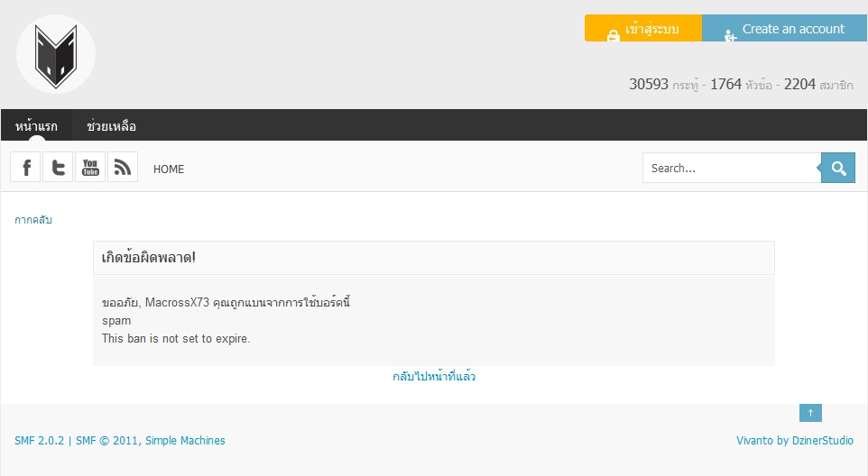The height and width of the screenshot is (476, 868).
Task: Click the 1764 หัวข้อ topic count
Action: click(741, 84)
